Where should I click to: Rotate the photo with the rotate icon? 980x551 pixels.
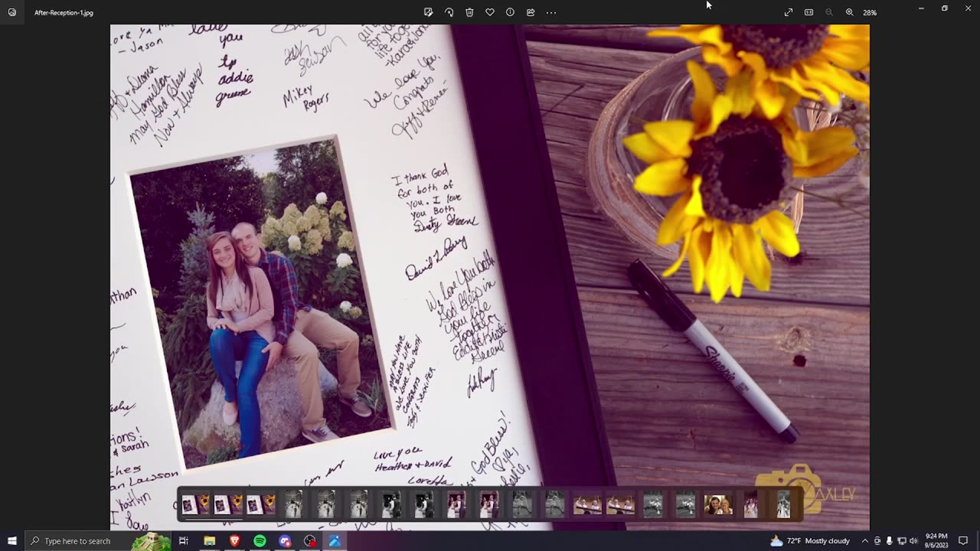449,12
